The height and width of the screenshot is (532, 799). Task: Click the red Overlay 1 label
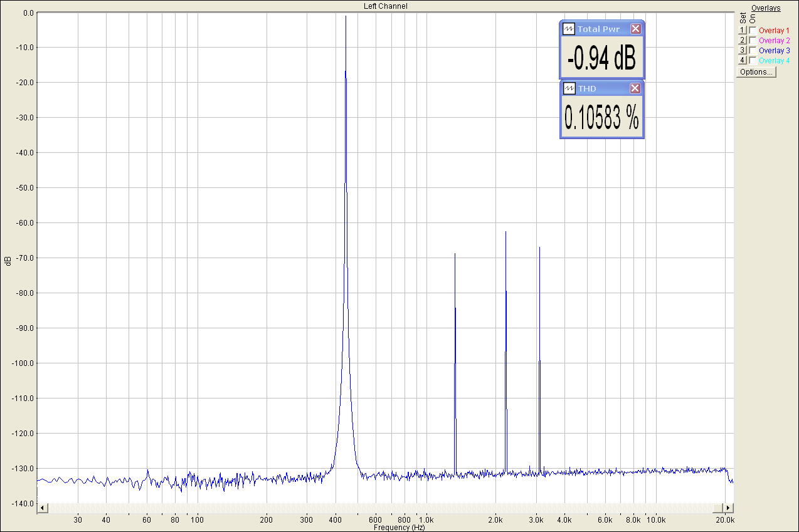(x=774, y=30)
